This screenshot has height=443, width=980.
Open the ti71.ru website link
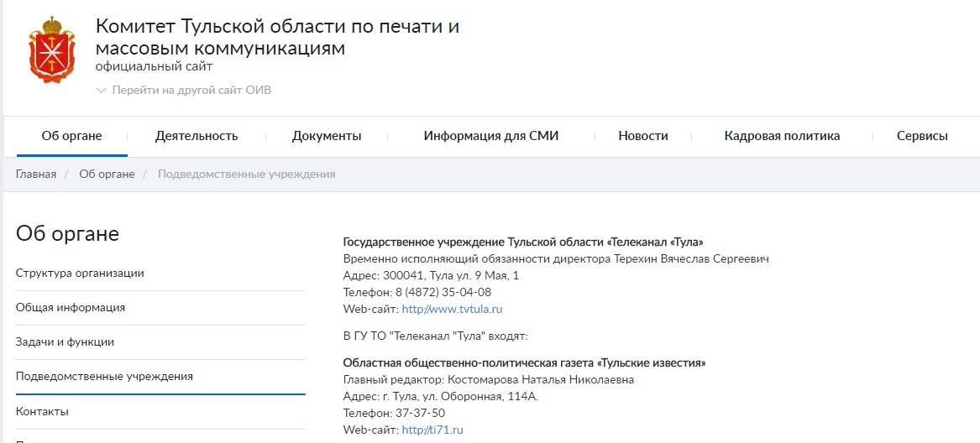tap(432, 430)
